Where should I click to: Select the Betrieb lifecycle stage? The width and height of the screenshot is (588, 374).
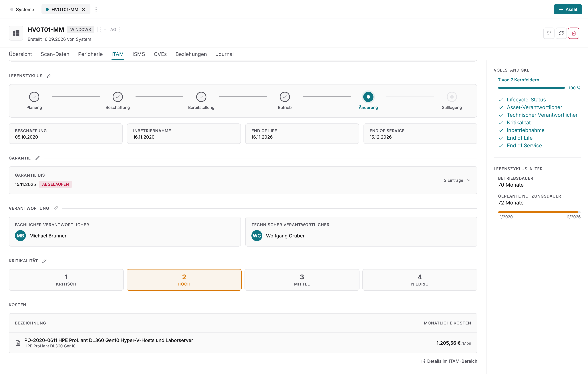[285, 101]
